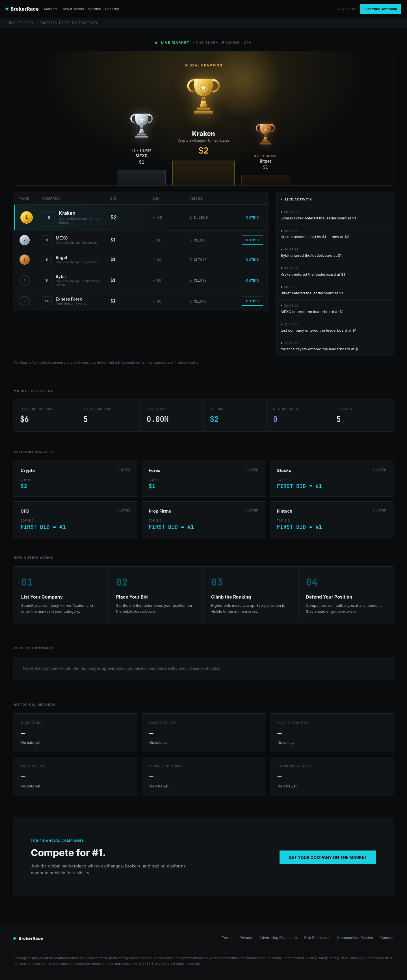
Task: Click the BrokerRace diamond logo in header
Action: coord(7,9)
